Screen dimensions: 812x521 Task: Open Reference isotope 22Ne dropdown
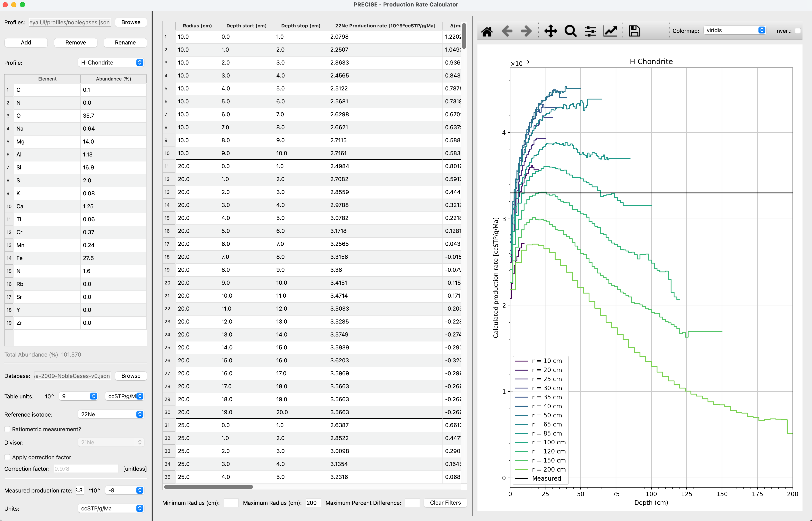tap(111, 414)
